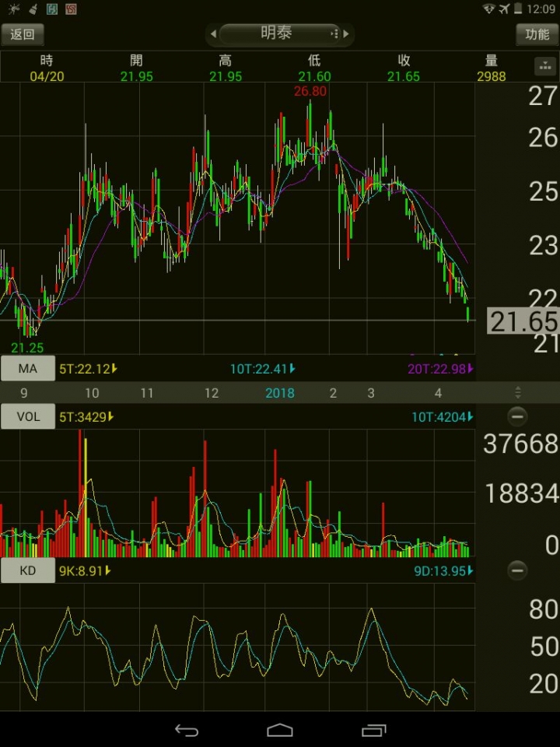Select the 2018 marker on timeline
Image resolution: width=560 pixels, height=747 pixels.
pyautogui.click(x=280, y=393)
